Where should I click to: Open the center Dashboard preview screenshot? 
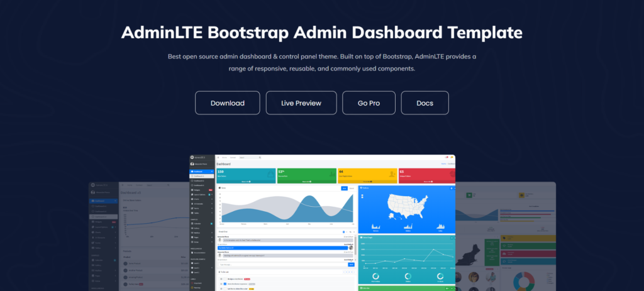323,223
